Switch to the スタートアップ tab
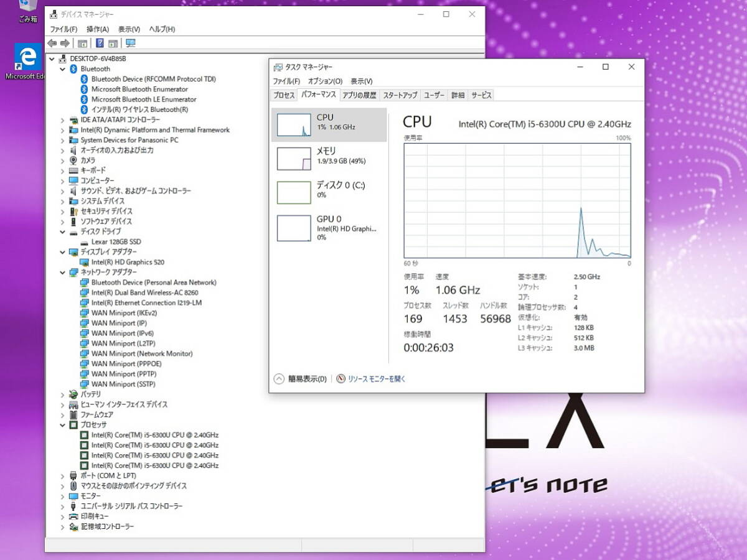The height and width of the screenshot is (560, 747). [x=400, y=95]
